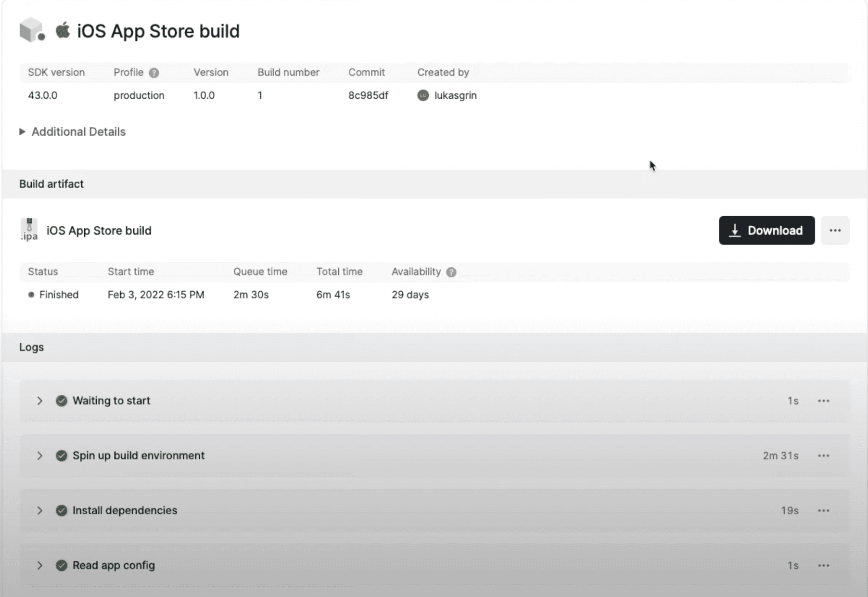Open the Profile help tooltip icon
This screenshot has height=597, width=868.
[x=153, y=73]
